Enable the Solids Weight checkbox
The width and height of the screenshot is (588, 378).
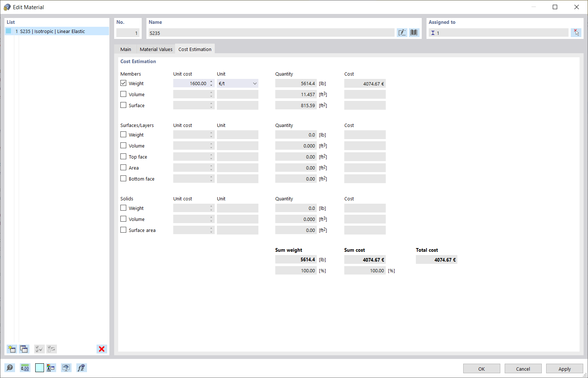click(x=123, y=208)
